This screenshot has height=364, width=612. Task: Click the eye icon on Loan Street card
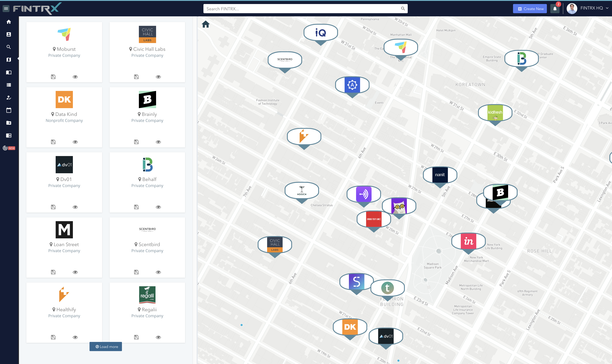pyautogui.click(x=75, y=272)
